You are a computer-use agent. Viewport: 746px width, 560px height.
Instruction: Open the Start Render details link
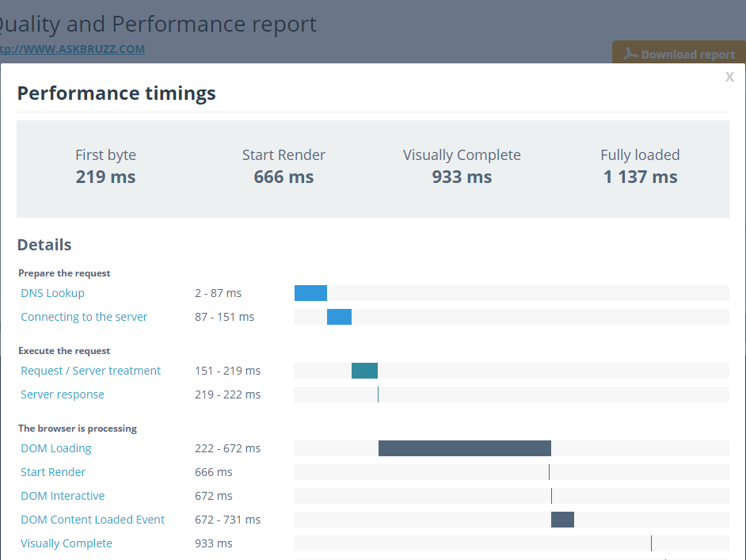point(53,472)
